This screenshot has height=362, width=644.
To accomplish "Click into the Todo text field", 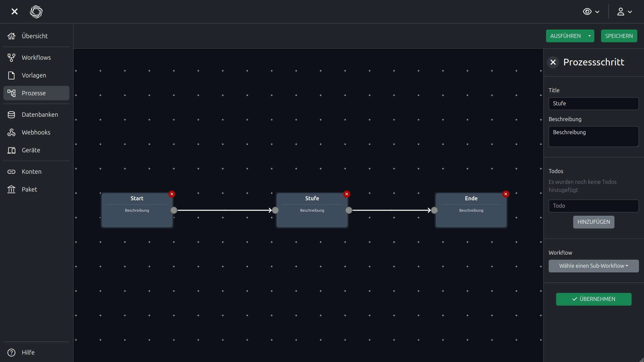I will click(593, 206).
